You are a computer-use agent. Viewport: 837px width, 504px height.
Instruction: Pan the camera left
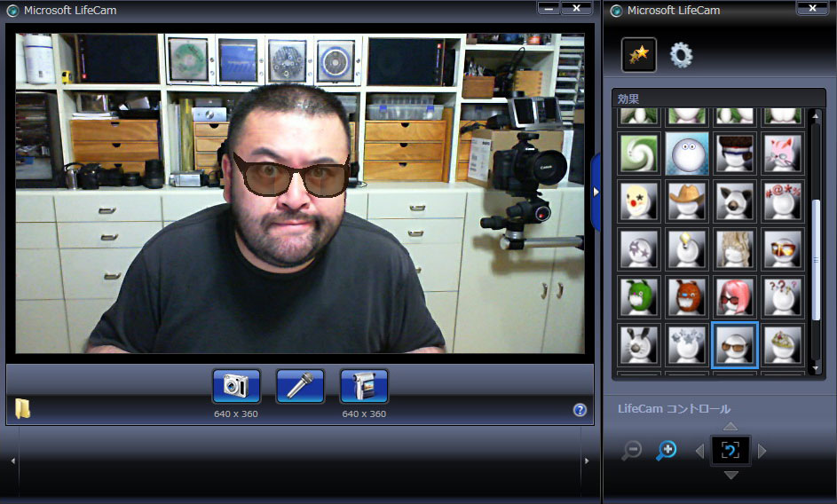pos(699,451)
